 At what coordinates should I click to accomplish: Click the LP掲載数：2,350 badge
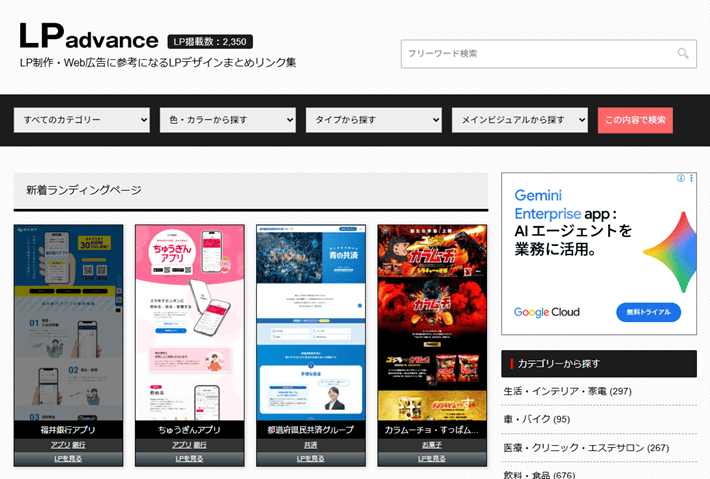coord(210,42)
